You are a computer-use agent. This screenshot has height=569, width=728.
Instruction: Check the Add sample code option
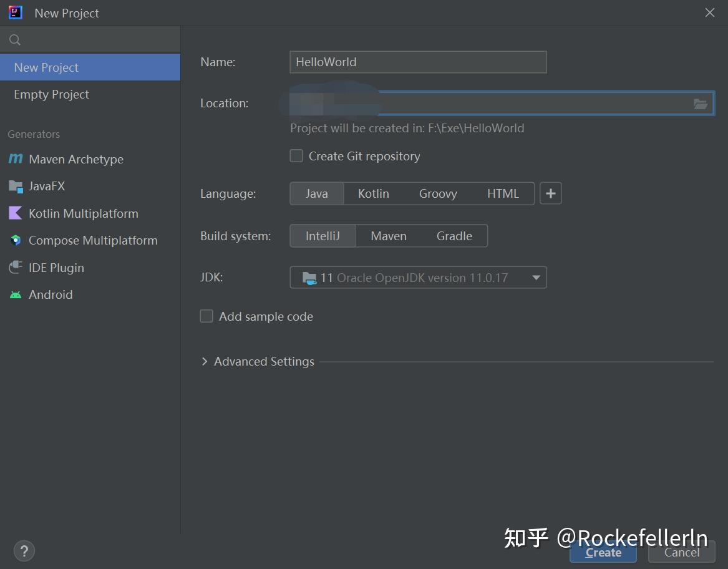pos(206,316)
